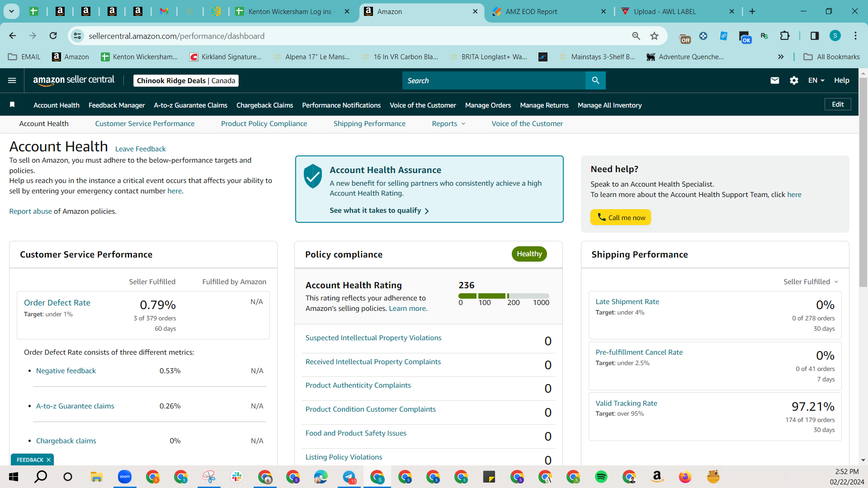868x488 pixels.
Task: Open Manage Orders in the top menu
Action: point(488,105)
